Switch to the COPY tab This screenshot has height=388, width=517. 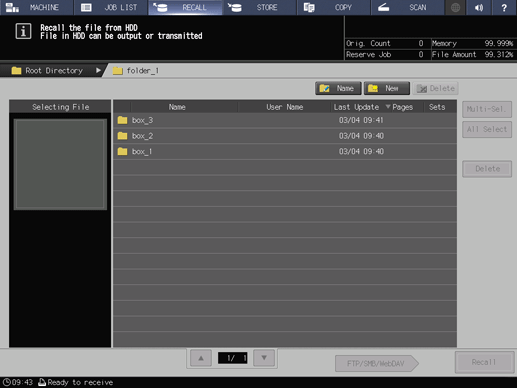334,7
